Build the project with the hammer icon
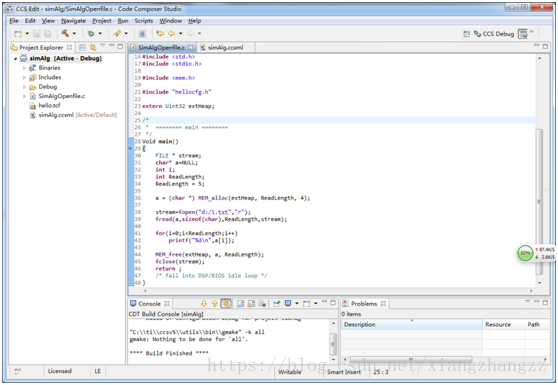 point(65,33)
